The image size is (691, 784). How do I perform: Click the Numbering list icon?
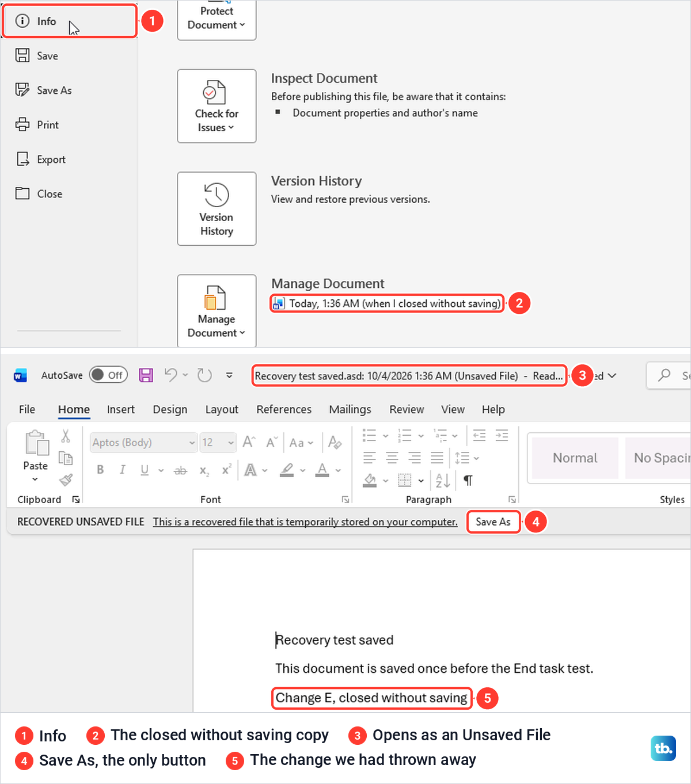(405, 435)
